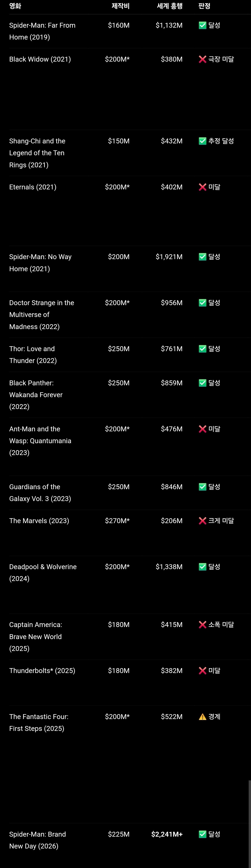Select the 세계 흥행 column header
The width and height of the screenshot is (251, 868).
click(170, 6)
